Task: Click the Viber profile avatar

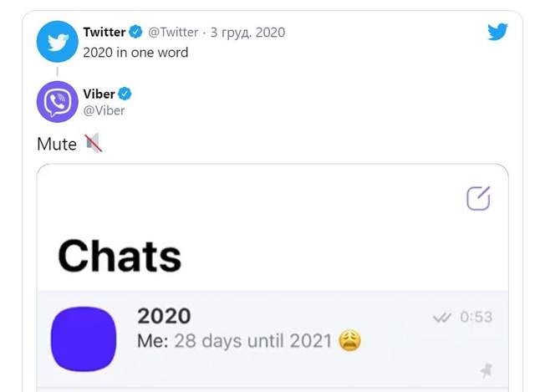Action: click(x=57, y=102)
